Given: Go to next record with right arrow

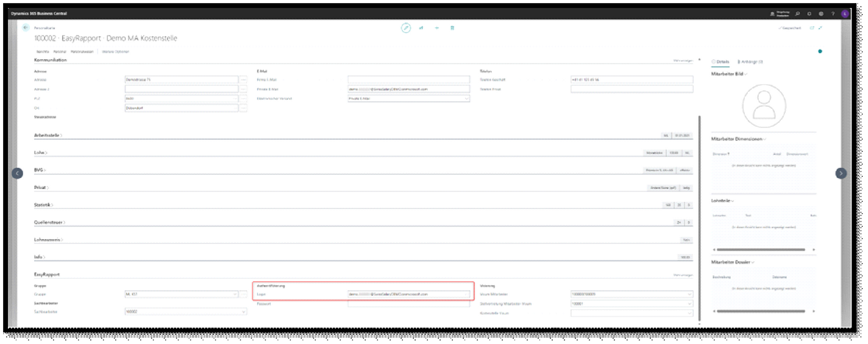Looking at the screenshot, I should click(841, 173).
